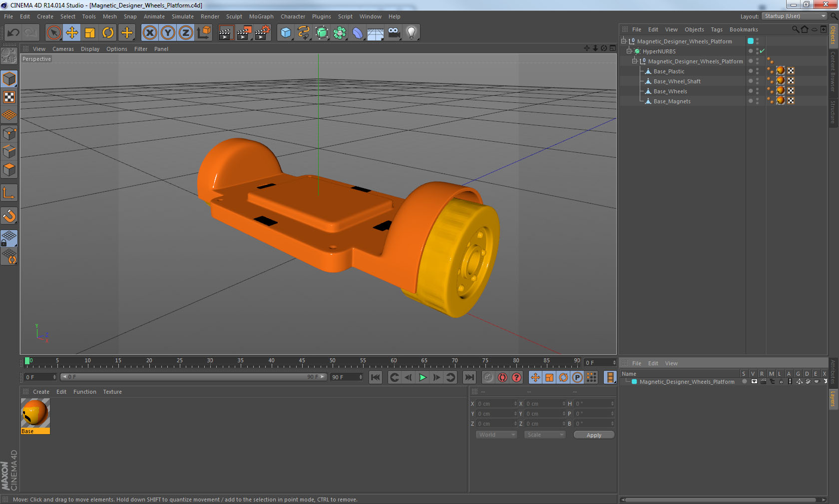
Task: Enable the Axis mode tool
Action: (9, 193)
